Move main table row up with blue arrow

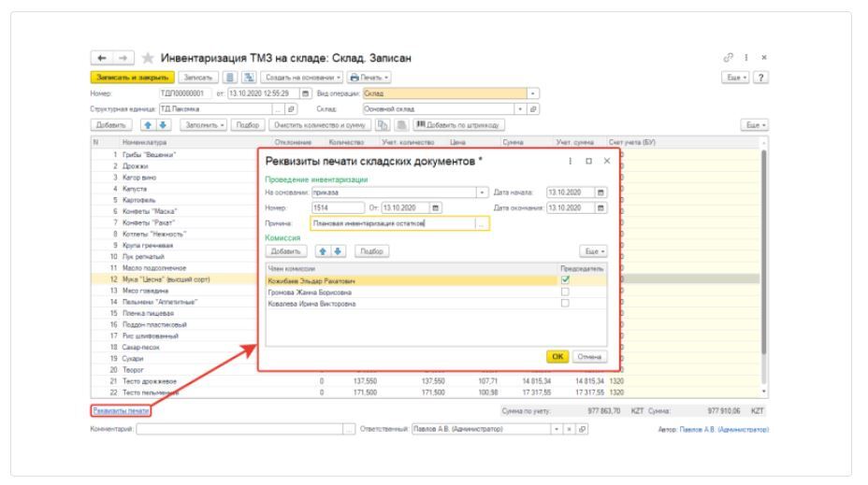148,125
